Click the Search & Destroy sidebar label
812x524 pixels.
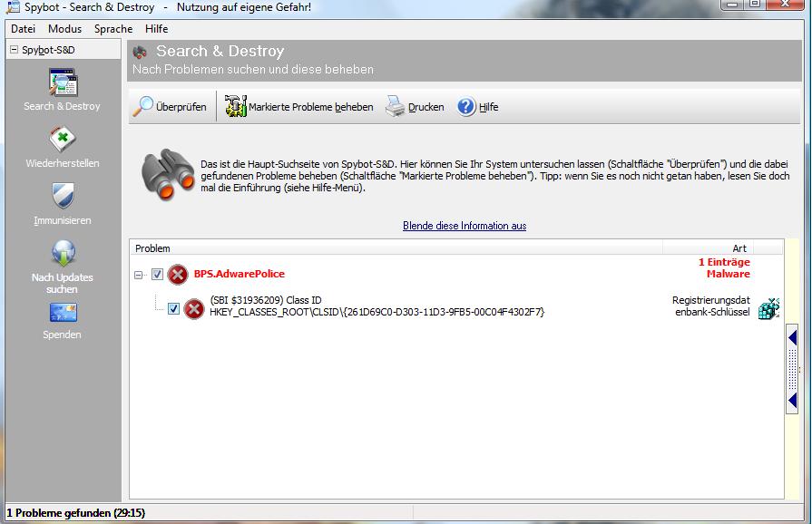click(x=62, y=106)
